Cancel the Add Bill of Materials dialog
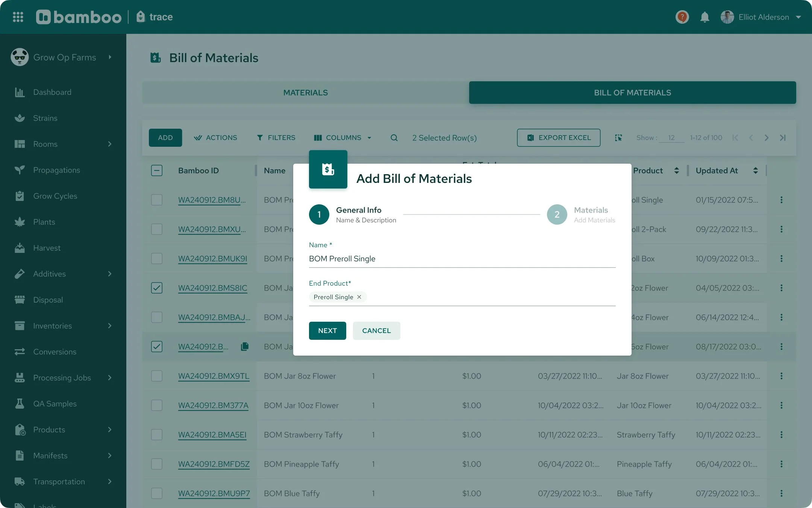812x508 pixels. pyautogui.click(x=376, y=331)
